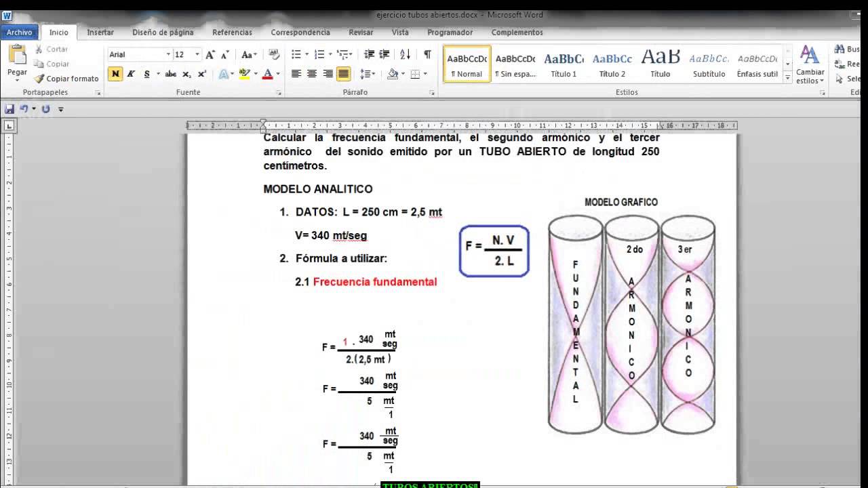Expand the Párrafo dialog launcher
This screenshot has width=868, height=488.
tap(433, 93)
